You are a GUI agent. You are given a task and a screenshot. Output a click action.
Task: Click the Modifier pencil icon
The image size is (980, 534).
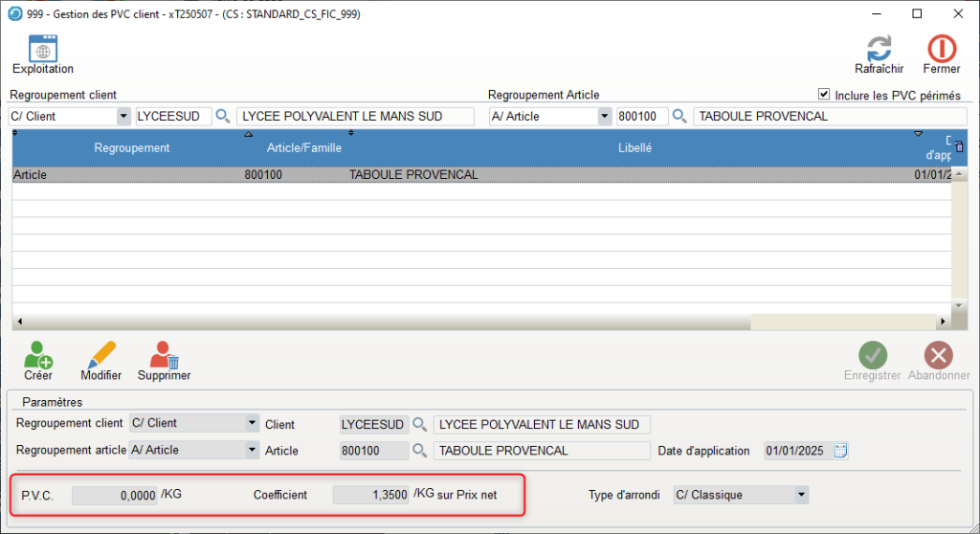[x=100, y=356]
